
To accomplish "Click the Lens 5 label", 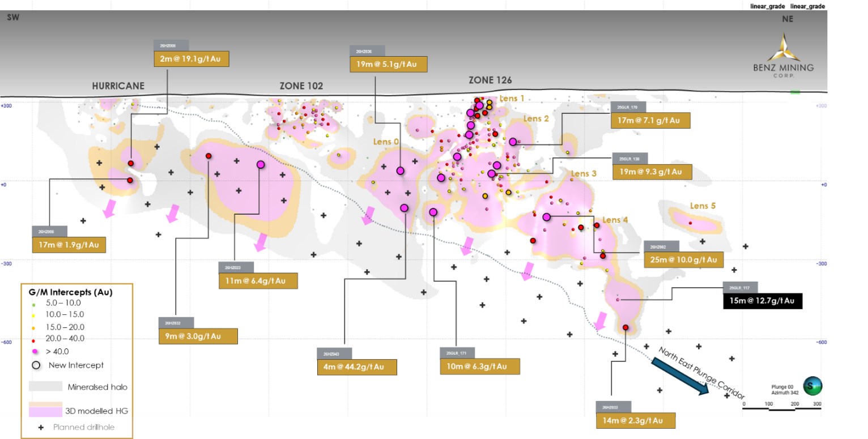I will [703, 206].
